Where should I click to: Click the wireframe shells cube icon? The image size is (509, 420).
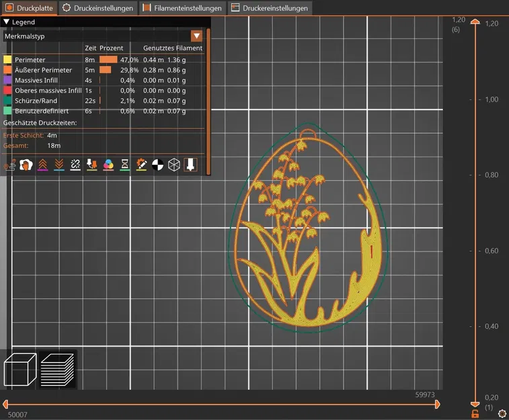pyautogui.click(x=174, y=165)
